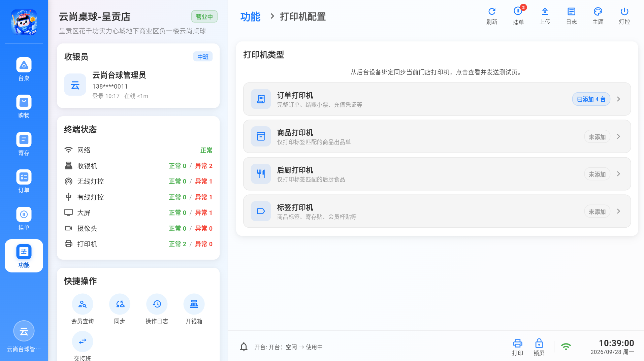Click the 打印 print icon in bottom bar
This screenshot has height=361, width=644.
(518, 347)
